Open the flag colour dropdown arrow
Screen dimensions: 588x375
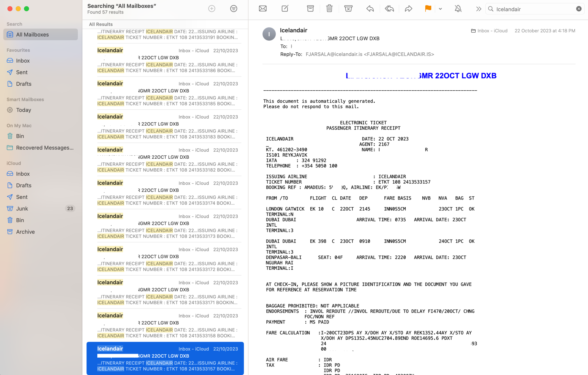[440, 9]
